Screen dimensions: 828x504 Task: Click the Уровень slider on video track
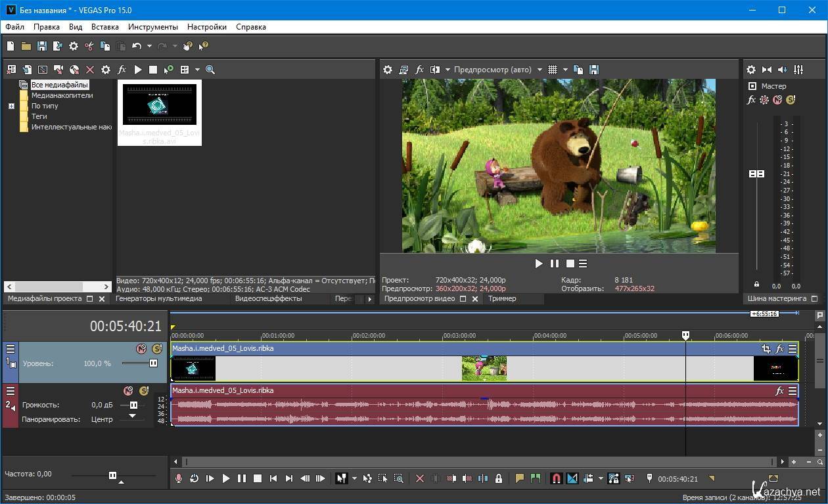click(153, 363)
